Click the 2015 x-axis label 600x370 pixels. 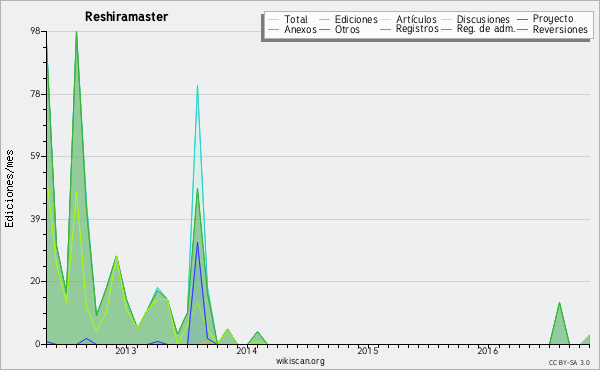[x=368, y=351]
